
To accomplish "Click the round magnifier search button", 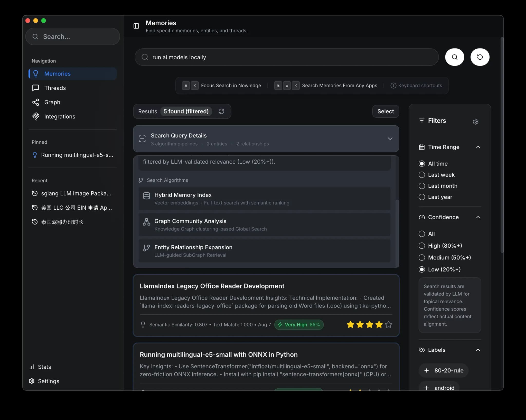I will pos(454,57).
